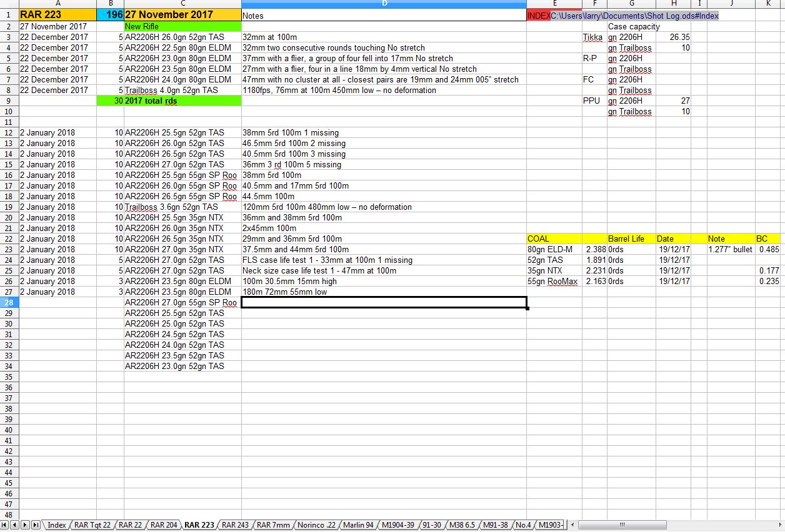Click the previous sheet navigation arrow

coord(15,525)
